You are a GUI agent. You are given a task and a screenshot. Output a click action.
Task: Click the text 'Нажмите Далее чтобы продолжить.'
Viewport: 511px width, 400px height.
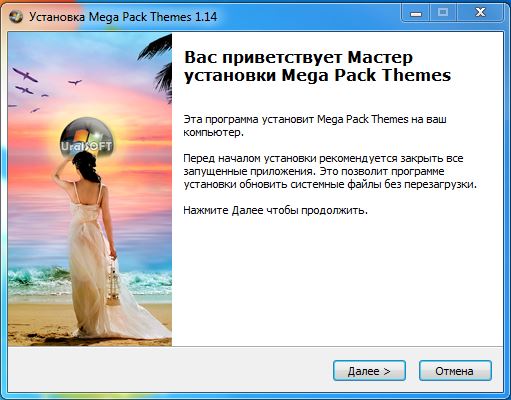pyautogui.click(x=275, y=210)
